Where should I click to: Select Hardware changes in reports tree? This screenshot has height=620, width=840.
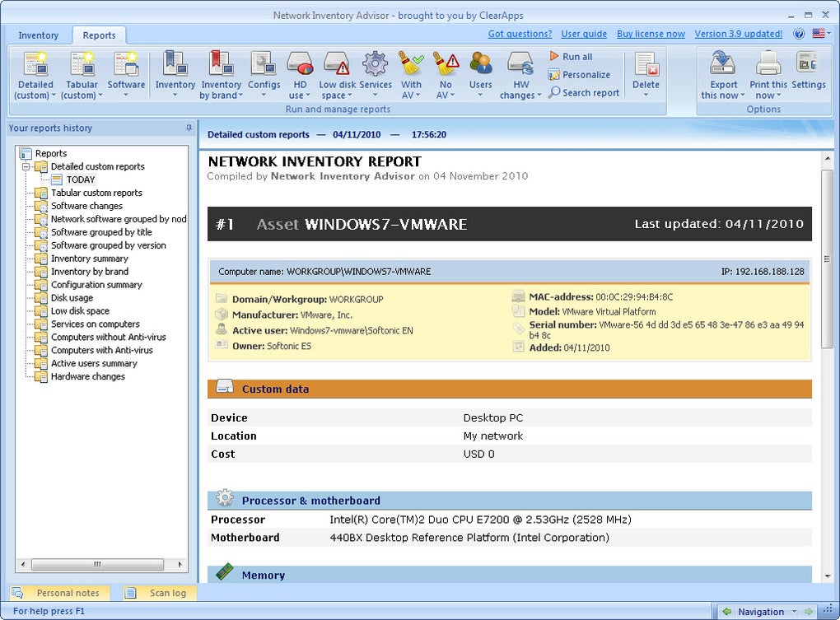pos(88,376)
